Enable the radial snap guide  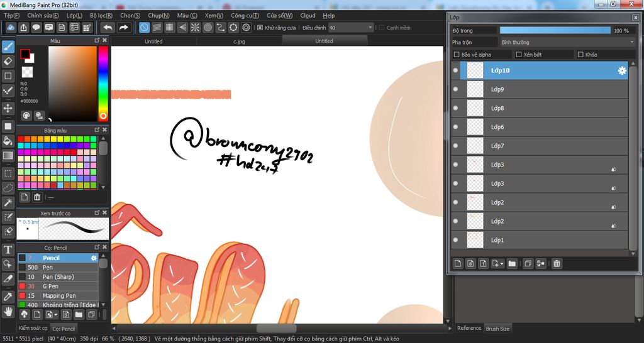pyautogui.click(x=195, y=28)
